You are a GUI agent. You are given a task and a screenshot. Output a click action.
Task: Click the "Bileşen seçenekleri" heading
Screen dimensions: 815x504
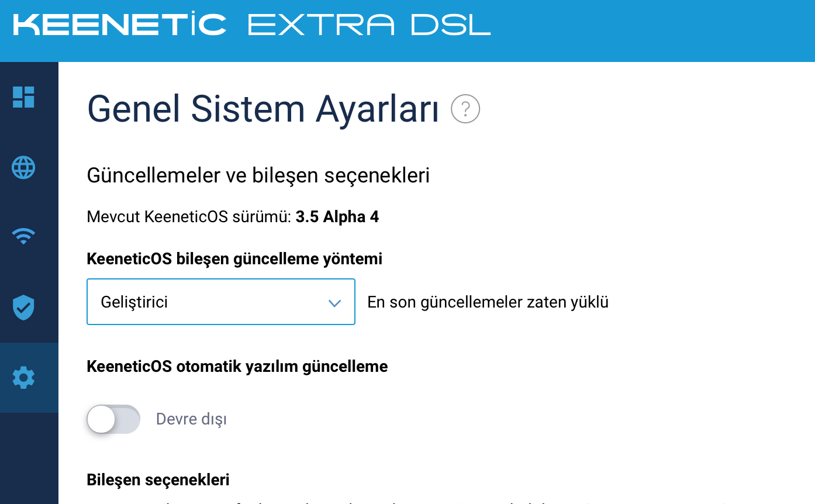(x=158, y=480)
